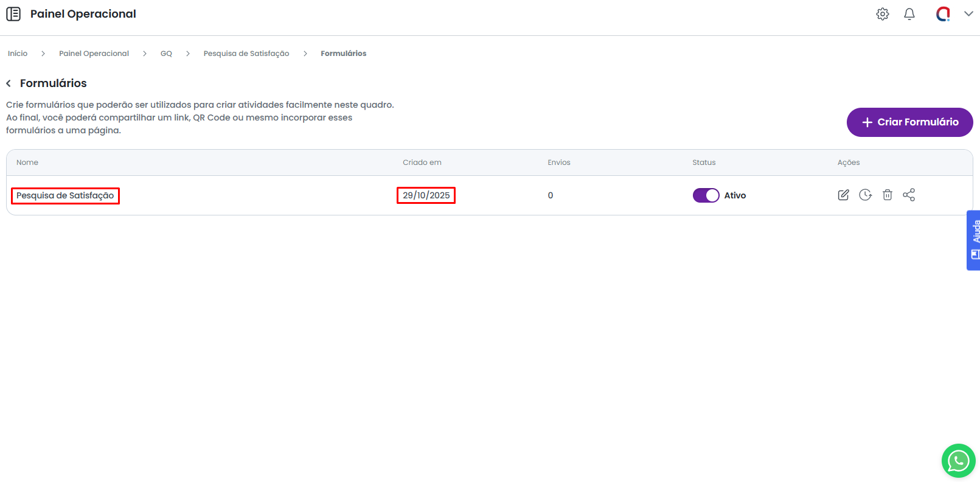
Task: Go to GQ breadcrumb
Action: pos(166,54)
